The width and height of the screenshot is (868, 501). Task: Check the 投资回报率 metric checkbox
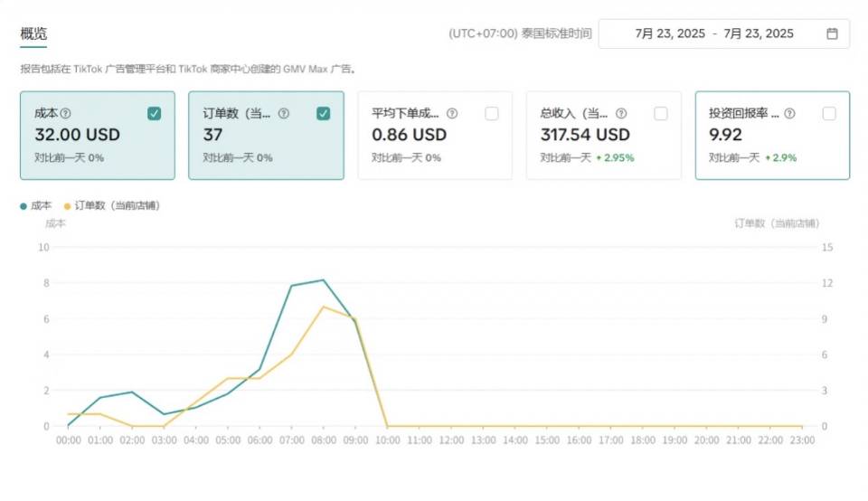(x=829, y=113)
